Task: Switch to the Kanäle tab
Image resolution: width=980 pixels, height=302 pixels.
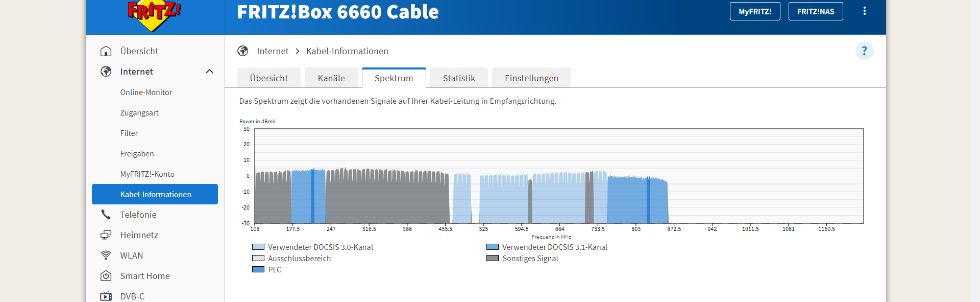Action: 331,78
